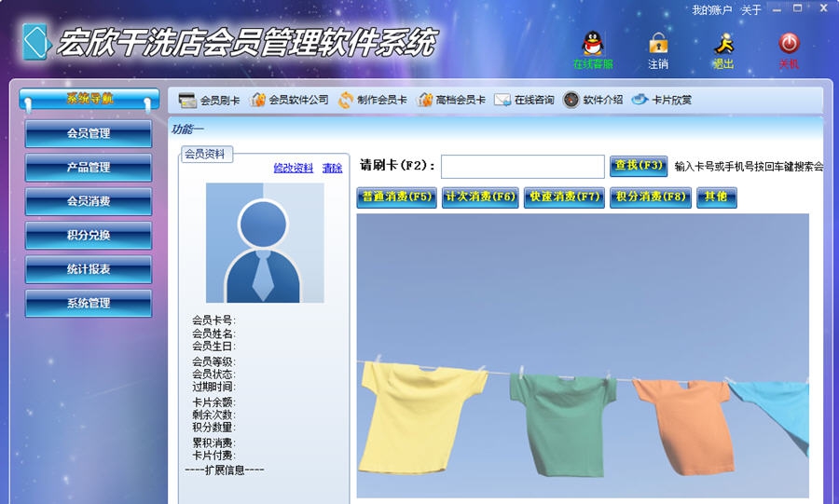Open 在线咨询 envelope toolbar item
The width and height of the screenshot is (839, 504).
(524, 100)
